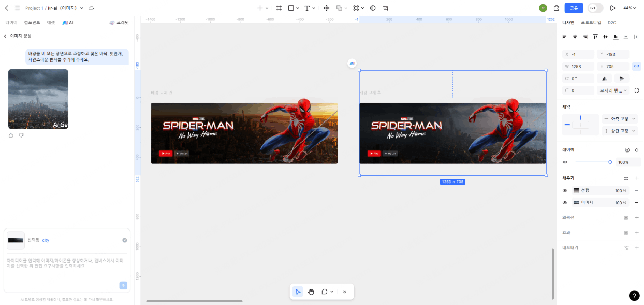The width and height of the screenshot is (644, 305).
Task: Add a stroke in 외곽선 section
Action: click(637, 218)
